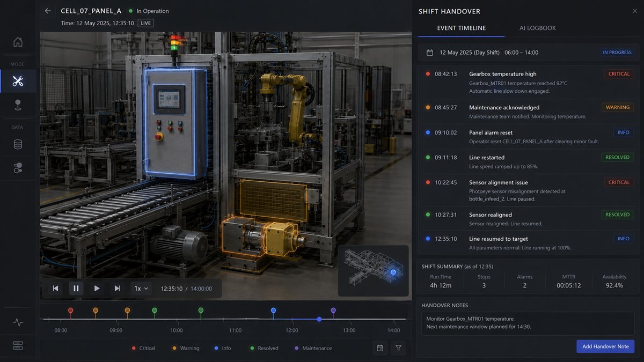Toggle the Critical legend filter
Image resolution: width=644 pixels, height=362 pixels.
tap(143, 348)
